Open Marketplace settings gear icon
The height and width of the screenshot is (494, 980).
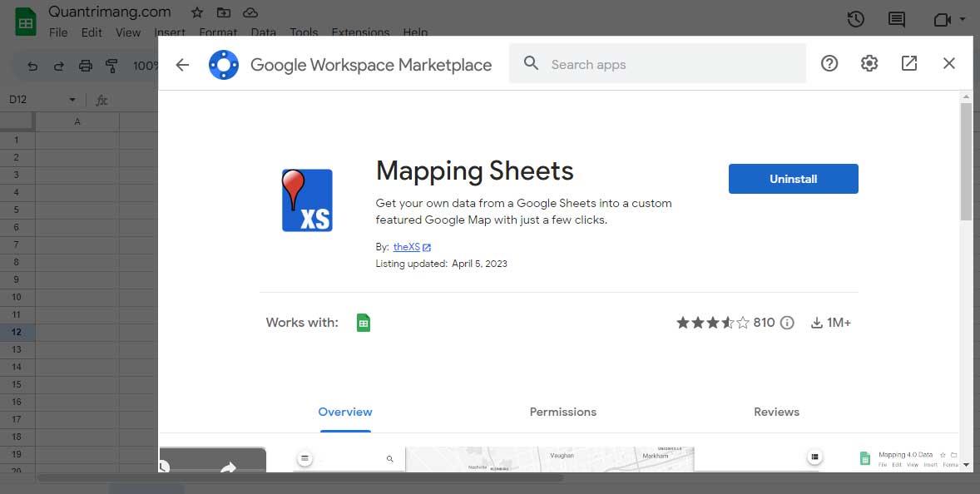click(x=869, y=63)
